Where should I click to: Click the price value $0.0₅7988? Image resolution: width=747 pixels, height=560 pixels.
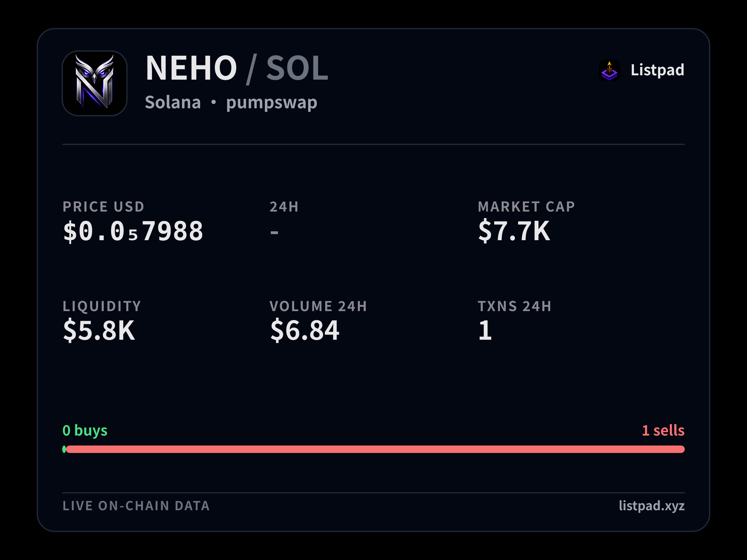click(x=133, y=231)
